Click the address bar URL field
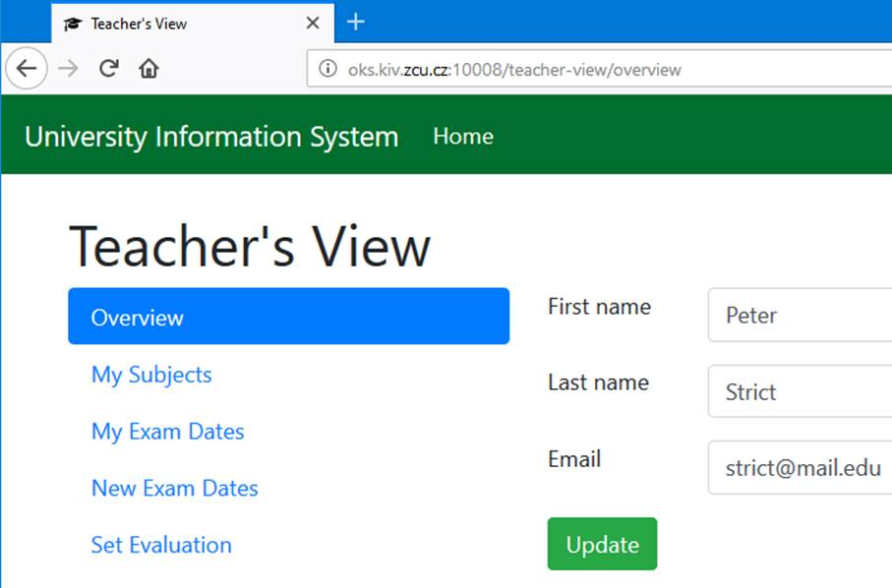Screen dimensions: 892x588 (599, 69)
